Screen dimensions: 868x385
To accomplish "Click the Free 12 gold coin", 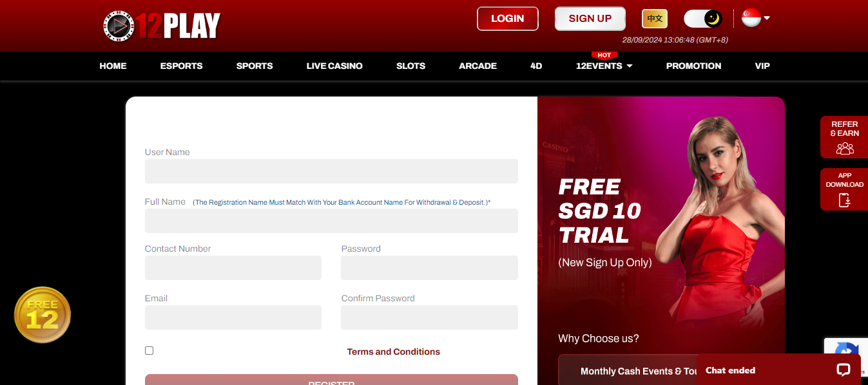I will click(43, 315).
